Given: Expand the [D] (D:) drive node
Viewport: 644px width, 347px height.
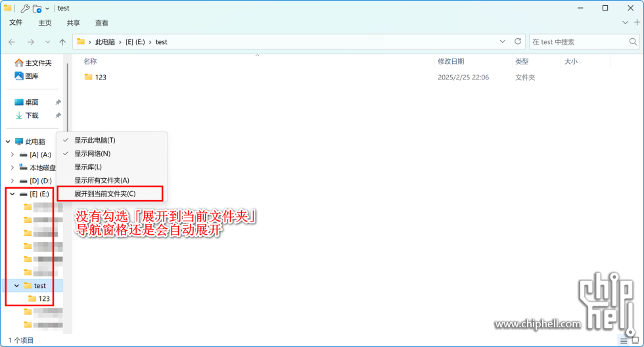Looking at the screenshot, I should pyautogui.click(x=12, y=181).
